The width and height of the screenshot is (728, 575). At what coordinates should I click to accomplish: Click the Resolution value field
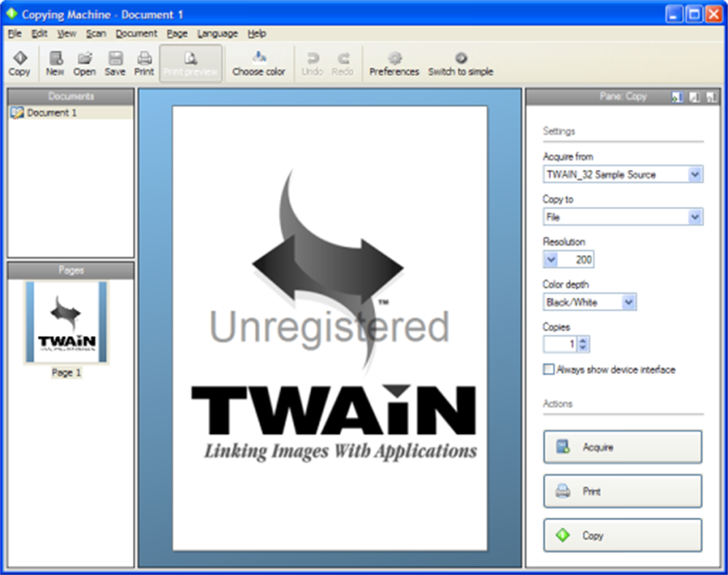click(576, 259)
